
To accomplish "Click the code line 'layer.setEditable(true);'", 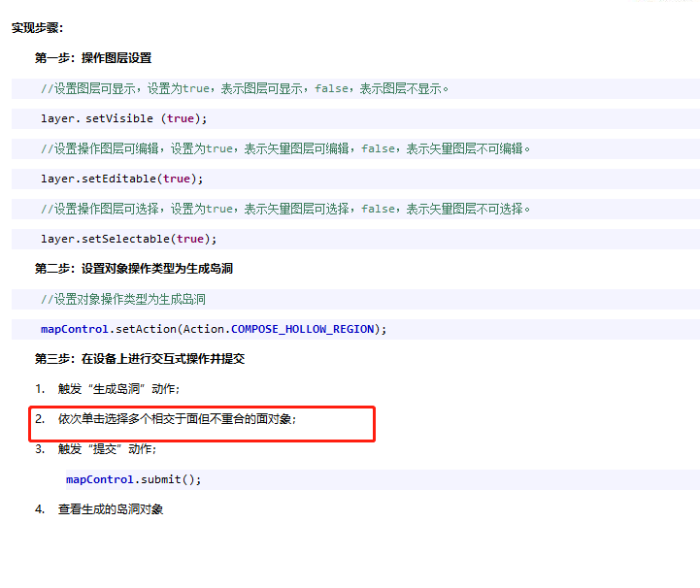I will [x=122, y=179].
